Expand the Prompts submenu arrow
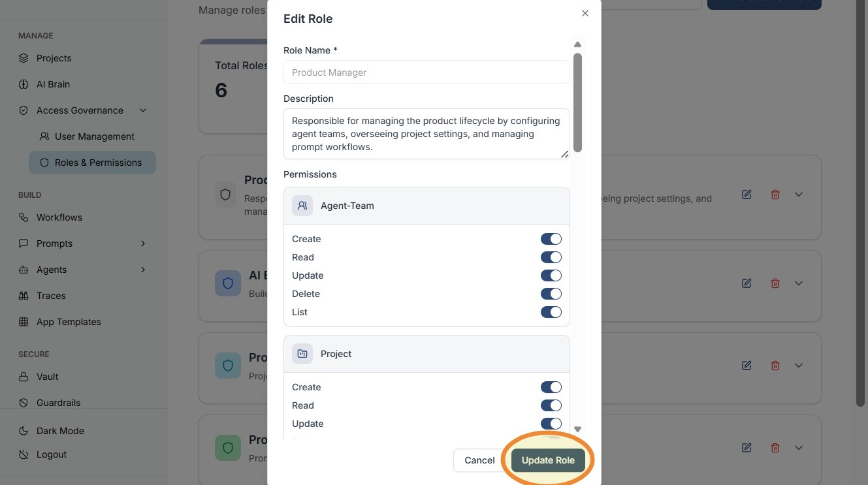 pyautogui.click(x=143, y=243)
